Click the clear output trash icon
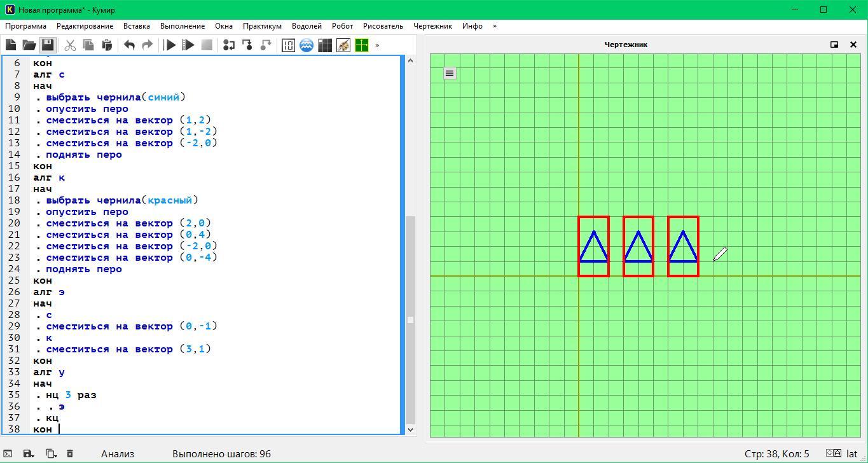868x463 pixels. (x=70, y=453)
